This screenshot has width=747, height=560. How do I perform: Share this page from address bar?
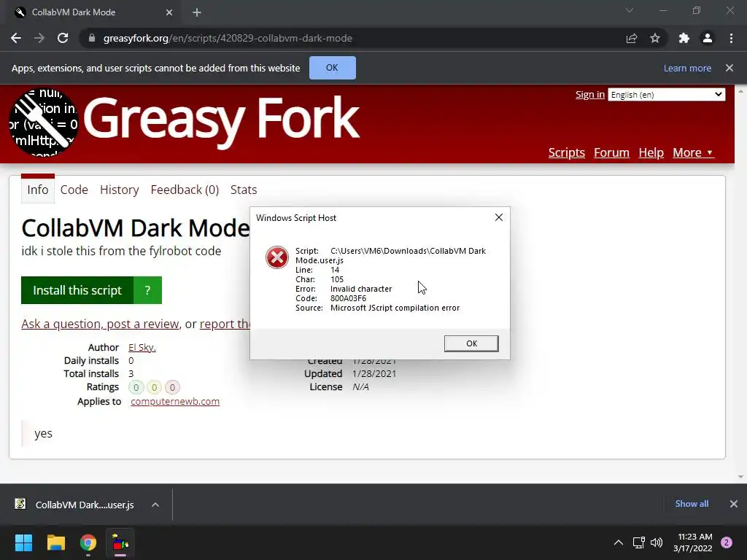pyautogui.click(x=632, y=38)
